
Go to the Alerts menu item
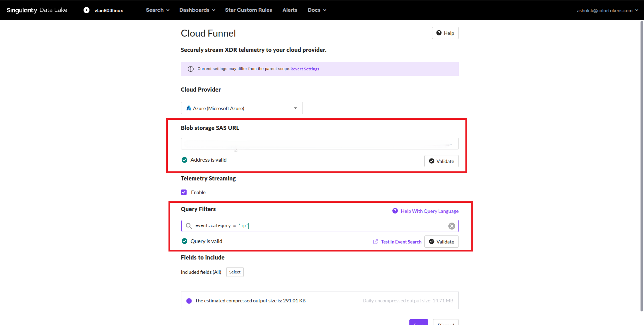coord(290,10)
